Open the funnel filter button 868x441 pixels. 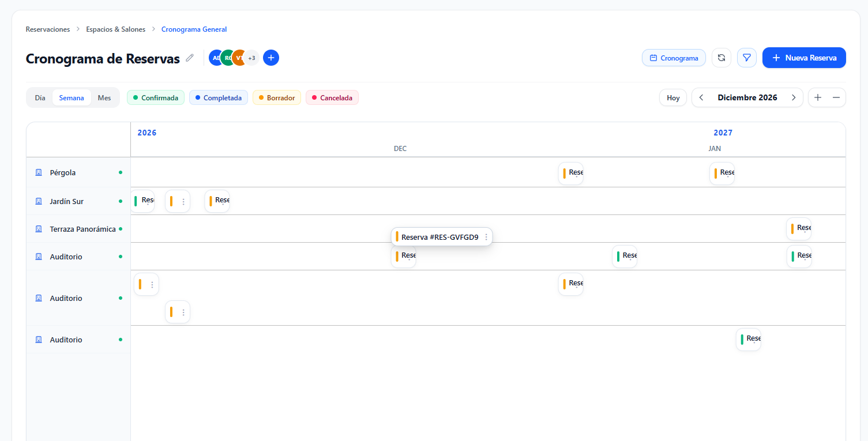[x=747, y=58]
